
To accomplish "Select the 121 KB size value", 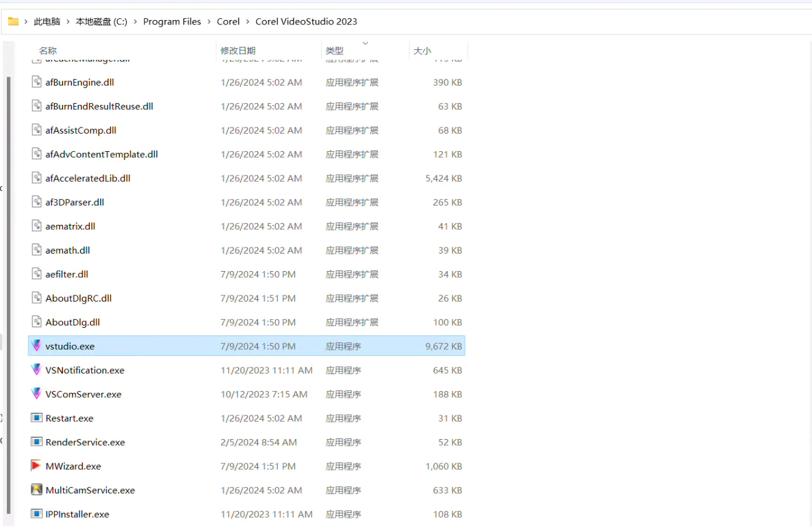I will point(447,154).
